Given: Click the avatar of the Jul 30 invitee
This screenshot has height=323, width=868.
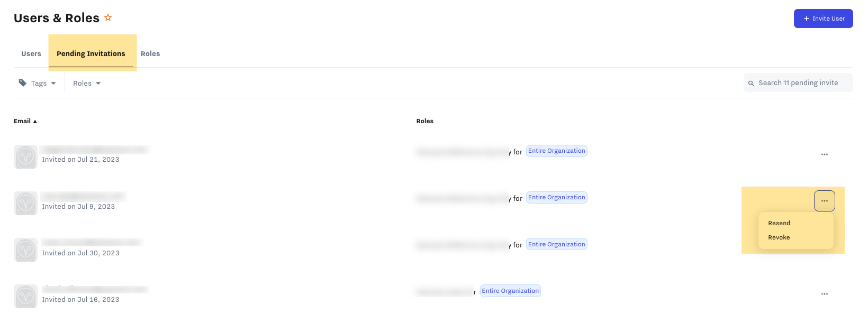Looking at the screenshot, I should coord(25,250).
